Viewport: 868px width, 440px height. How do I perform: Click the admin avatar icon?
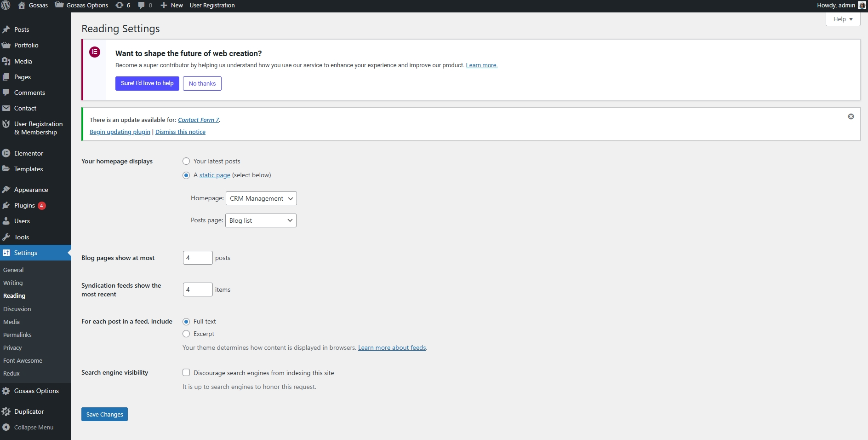[862, 6]
